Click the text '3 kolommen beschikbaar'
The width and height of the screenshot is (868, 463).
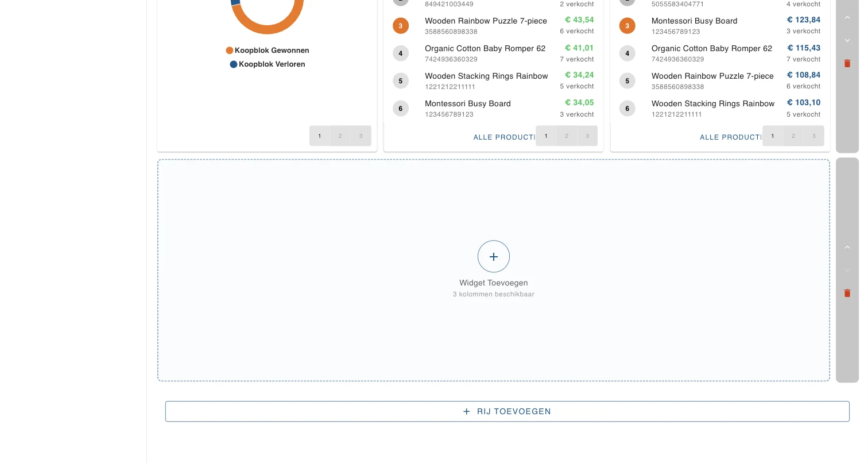[494, 294]
